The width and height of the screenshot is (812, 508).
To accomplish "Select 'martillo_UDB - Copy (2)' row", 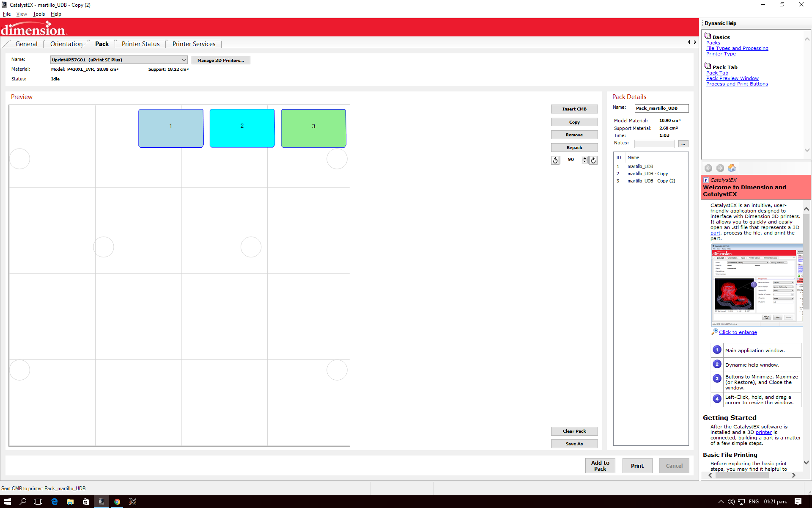I will (x=650, y=181).
